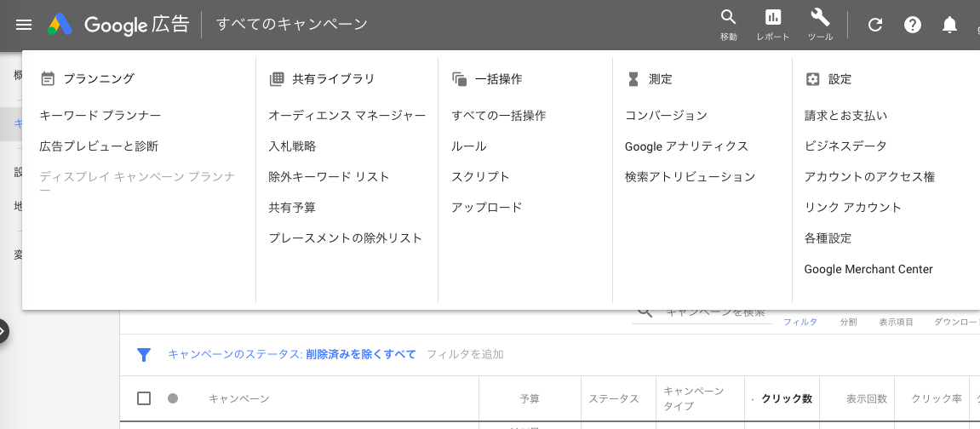Click the ダウンロード button
Image resolution: width=980 pixels, height=429 pixels.
(957, 323)
